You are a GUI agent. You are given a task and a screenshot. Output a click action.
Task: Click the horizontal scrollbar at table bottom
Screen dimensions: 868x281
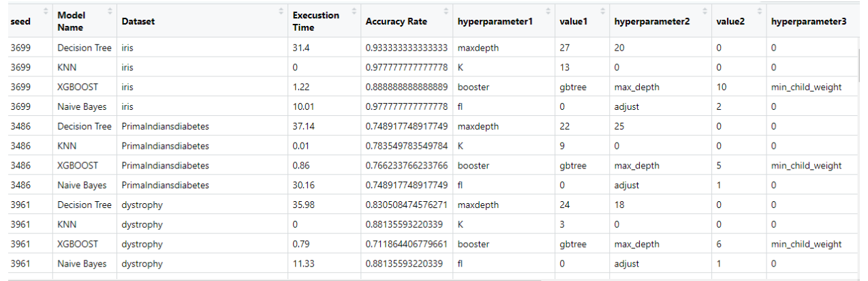(273, 278)
